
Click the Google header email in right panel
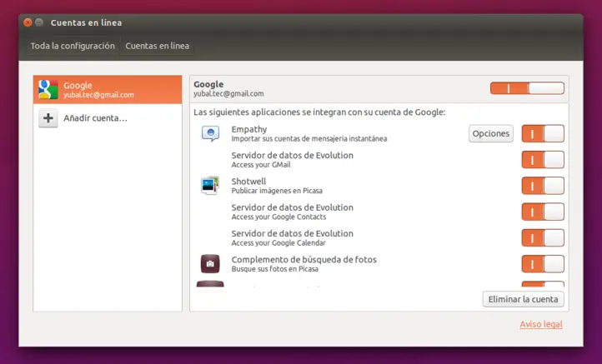click(x=228, y=93)
